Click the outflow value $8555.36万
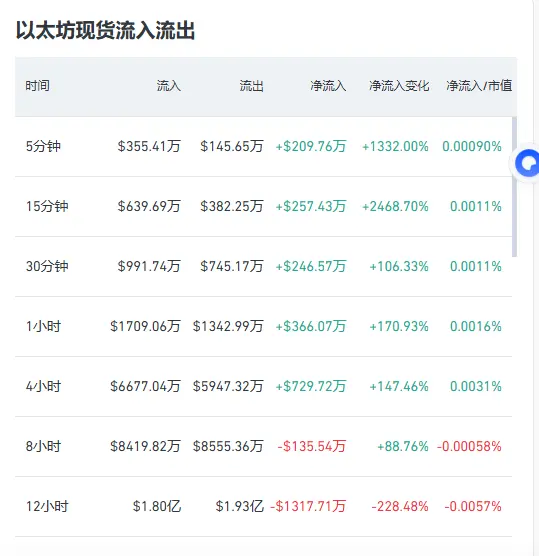This screenshot has width=539, height=556. pos(228,446)
